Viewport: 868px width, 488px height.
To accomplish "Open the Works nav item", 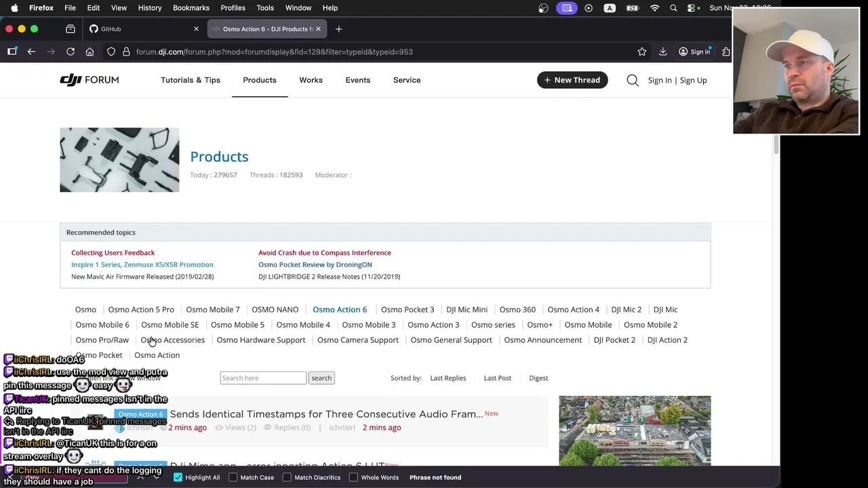I will [x=311, y=80].
